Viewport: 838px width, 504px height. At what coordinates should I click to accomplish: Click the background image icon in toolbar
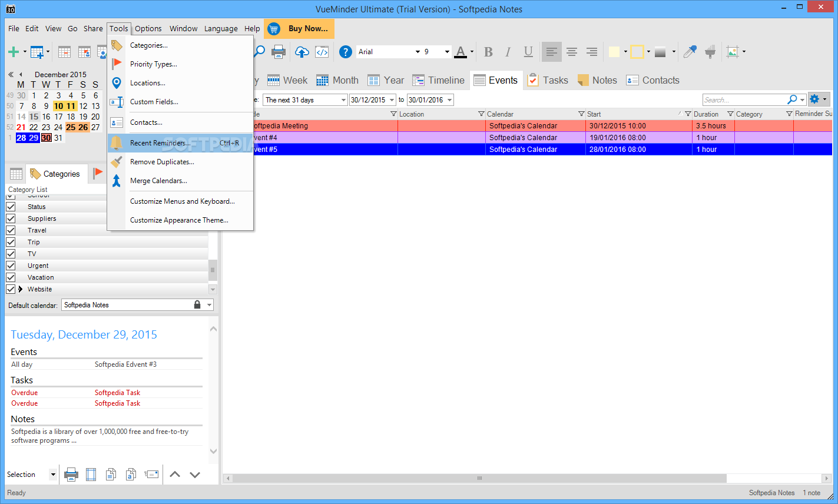pyautogui.click(x=733, y=52)
